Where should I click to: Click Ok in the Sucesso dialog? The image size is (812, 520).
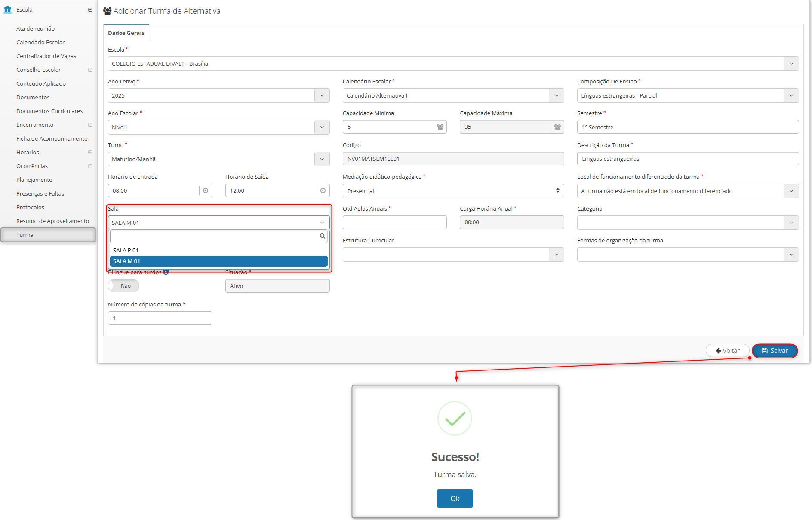[x=455, y=499]
